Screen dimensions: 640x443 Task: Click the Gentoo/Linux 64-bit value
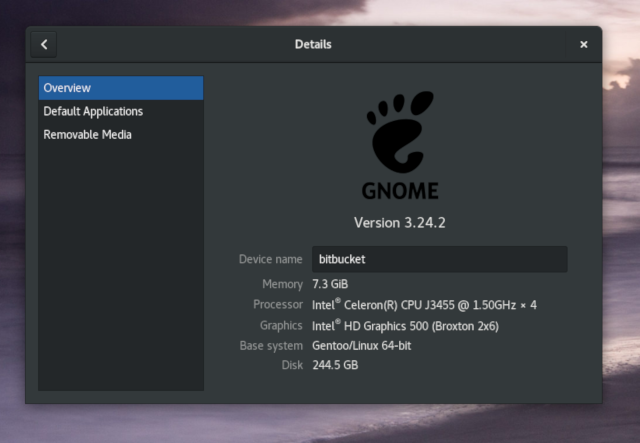pyautogui.click(x=362, y=346)
